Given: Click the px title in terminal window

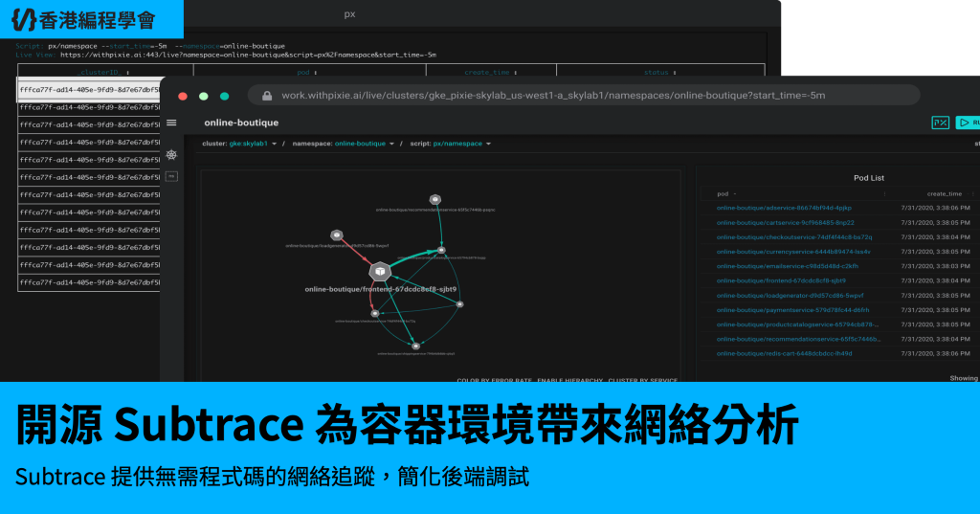Looking at the screenshot, I should pos(349,14).
